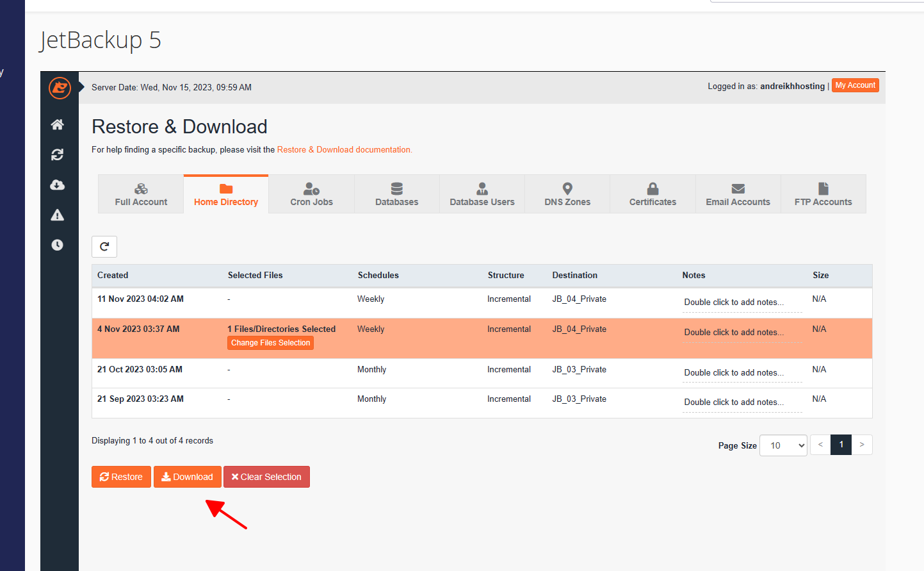Select the 11 Nov 2023 04:02 AM backup

tap(482, 303)
